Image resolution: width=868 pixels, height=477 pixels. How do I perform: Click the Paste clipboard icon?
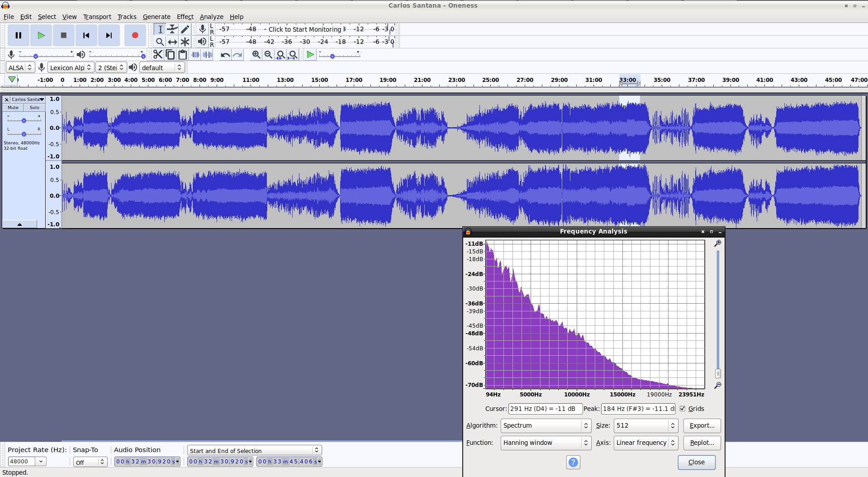(x=183, y=55)
